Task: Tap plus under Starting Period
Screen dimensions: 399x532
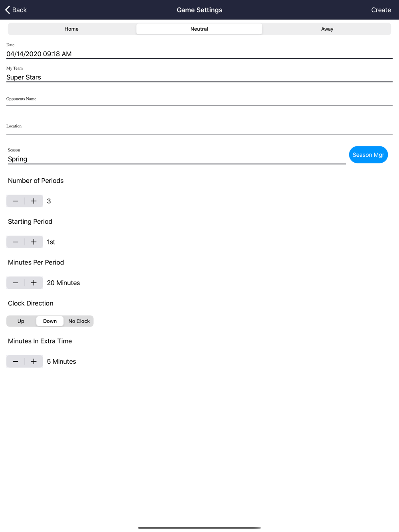Action: (x=34, y=242)
